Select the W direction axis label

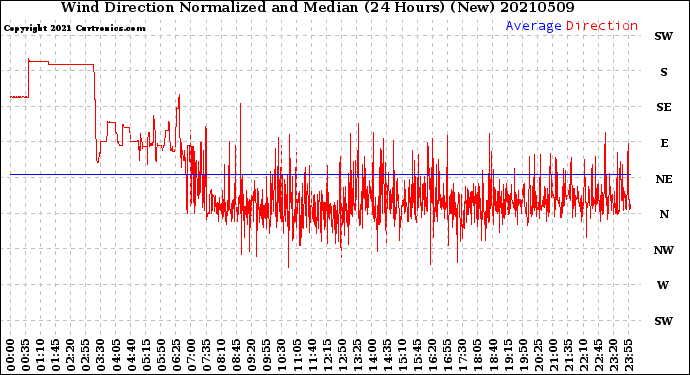663,285
